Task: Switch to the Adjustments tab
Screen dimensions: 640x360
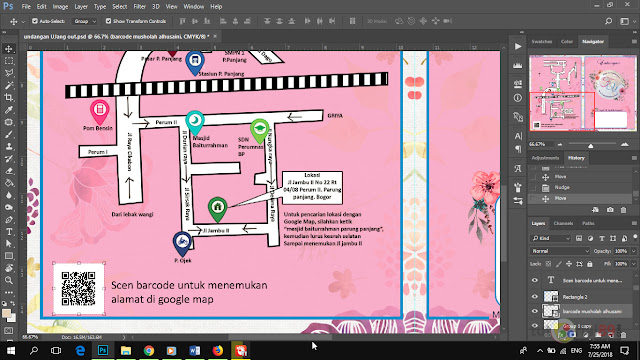Action: 545,158
